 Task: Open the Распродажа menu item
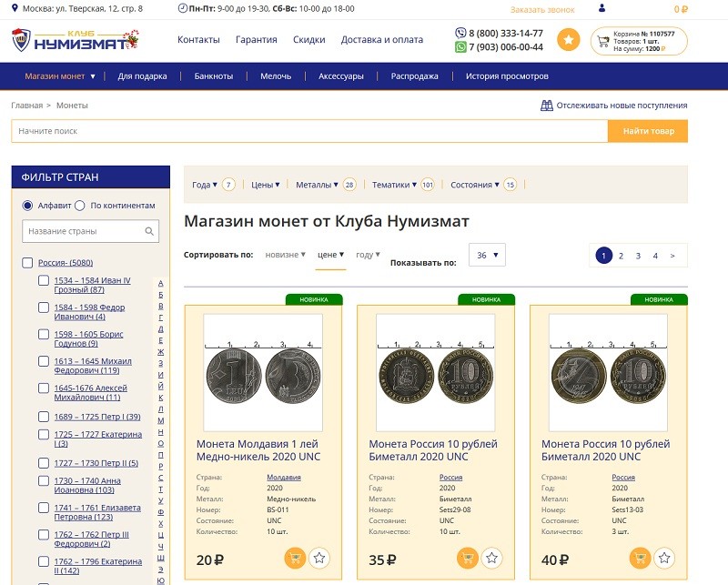tap(414, 76)
